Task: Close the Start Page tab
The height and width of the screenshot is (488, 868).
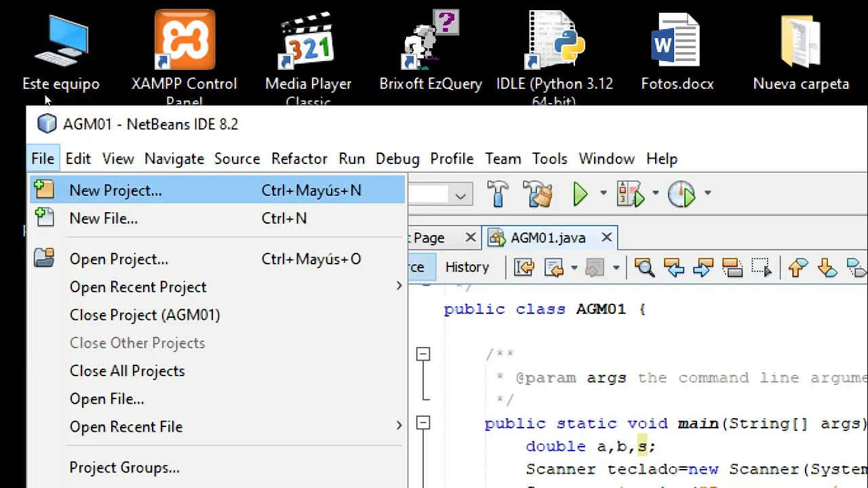Action: tap(471, 237)
